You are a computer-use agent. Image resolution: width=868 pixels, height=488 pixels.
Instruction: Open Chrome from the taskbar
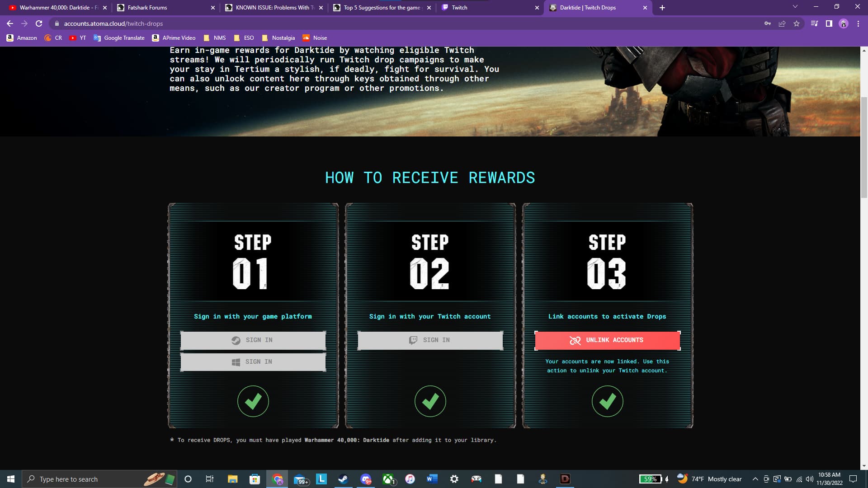(277, 479)
